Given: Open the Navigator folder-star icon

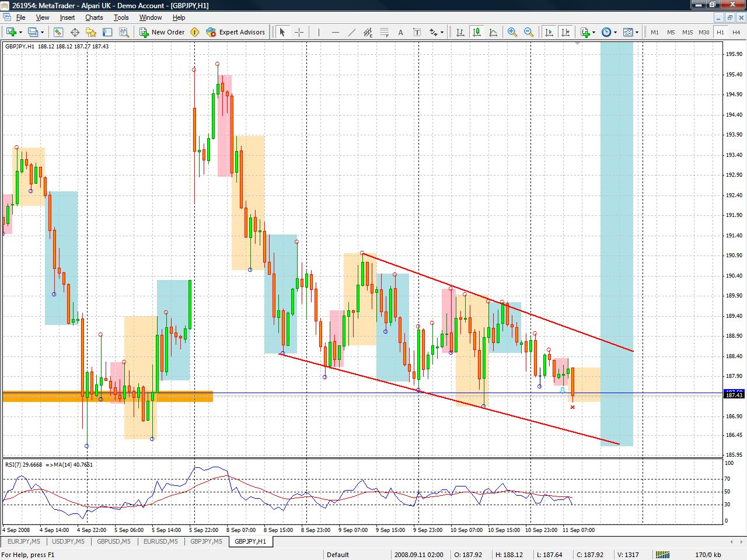Looking at the screenshot, I should 91,32.
